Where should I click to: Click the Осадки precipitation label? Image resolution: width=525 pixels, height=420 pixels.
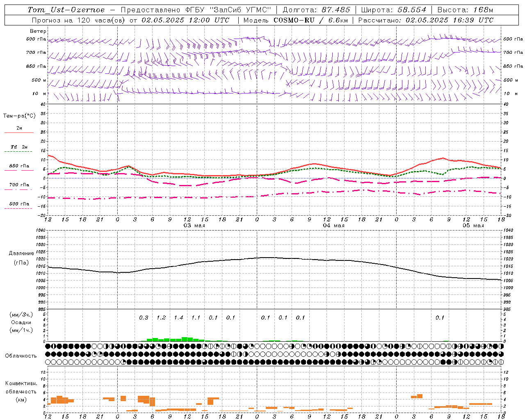(x=21, y=322)
